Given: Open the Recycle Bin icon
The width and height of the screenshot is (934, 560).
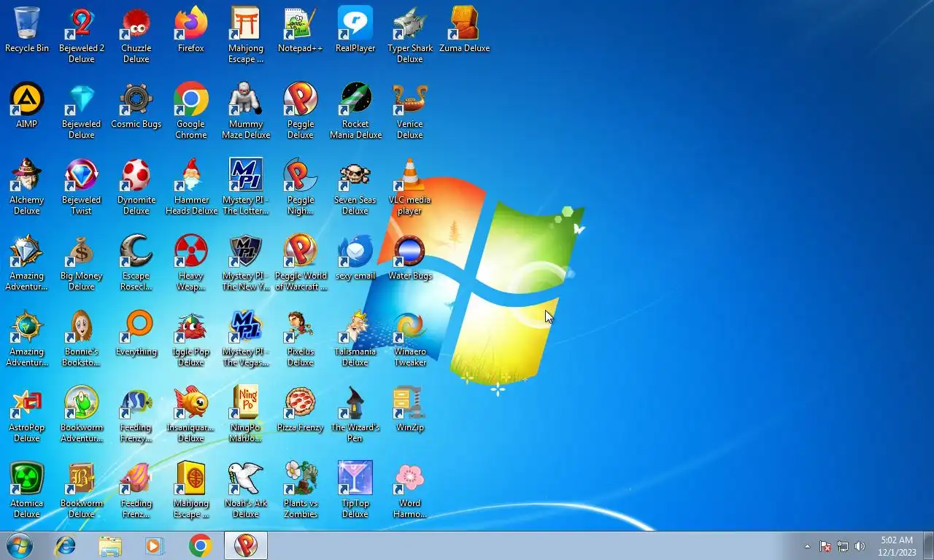Looking at the screenshot, I should click(x=27, y=30).
